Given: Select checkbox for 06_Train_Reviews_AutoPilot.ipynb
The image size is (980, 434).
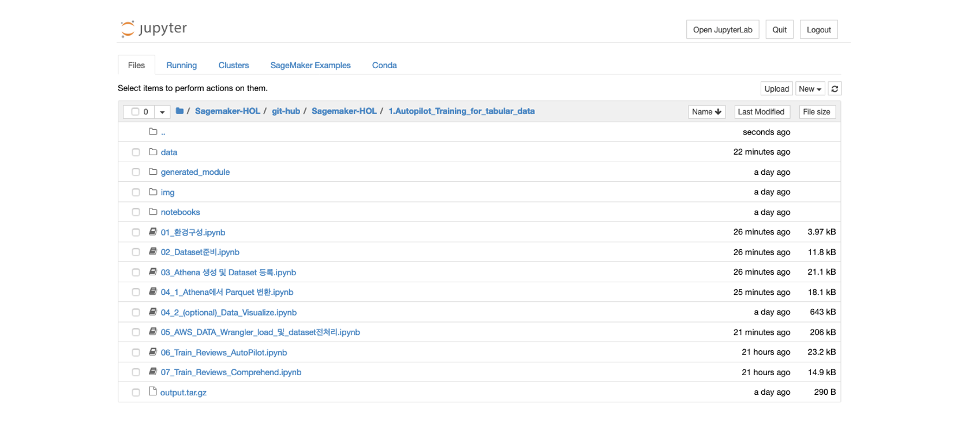Looking at the screenshot, I should [136, 353].
